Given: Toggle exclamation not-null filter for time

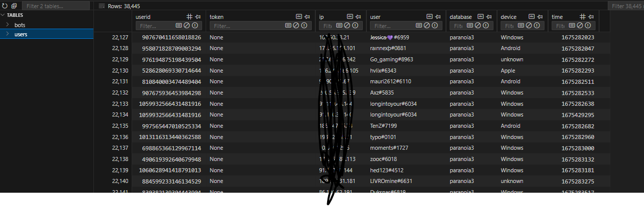Looking at the screenshot, I should click(x=587, y=26).
